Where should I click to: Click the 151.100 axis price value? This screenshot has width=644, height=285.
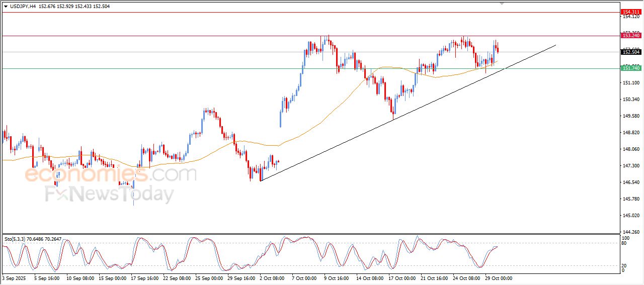[x=631, y=83]
